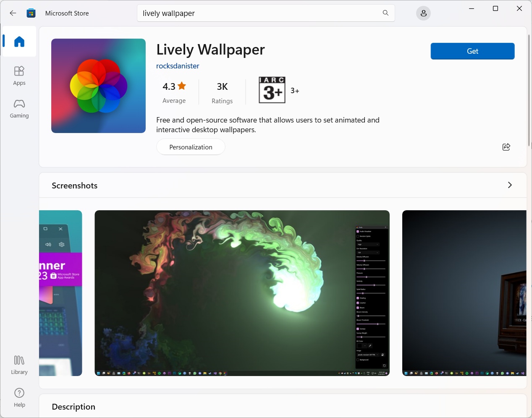This screenshot has height=418, width=532.
Task: Click the 3+ age rating label
Action: click(295, 91)
